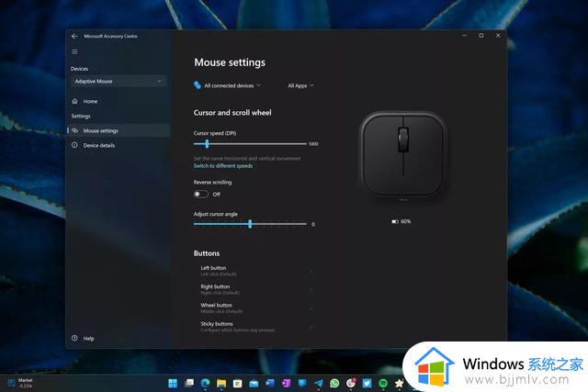Expand the Sticky buttons setting row

pyautogui.click(x=256, y=327)
